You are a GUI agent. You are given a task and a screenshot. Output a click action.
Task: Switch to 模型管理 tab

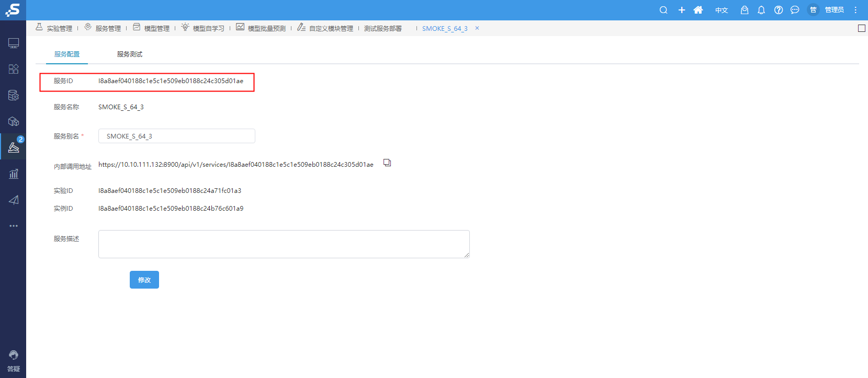[151, 28]
